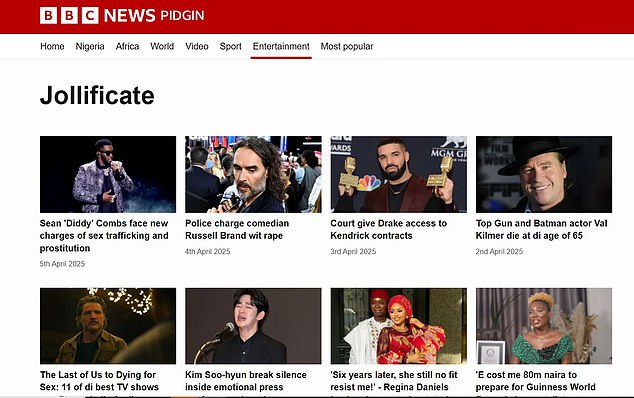Open the Kim Soo-hyun press conference photo

click(253, 326)
